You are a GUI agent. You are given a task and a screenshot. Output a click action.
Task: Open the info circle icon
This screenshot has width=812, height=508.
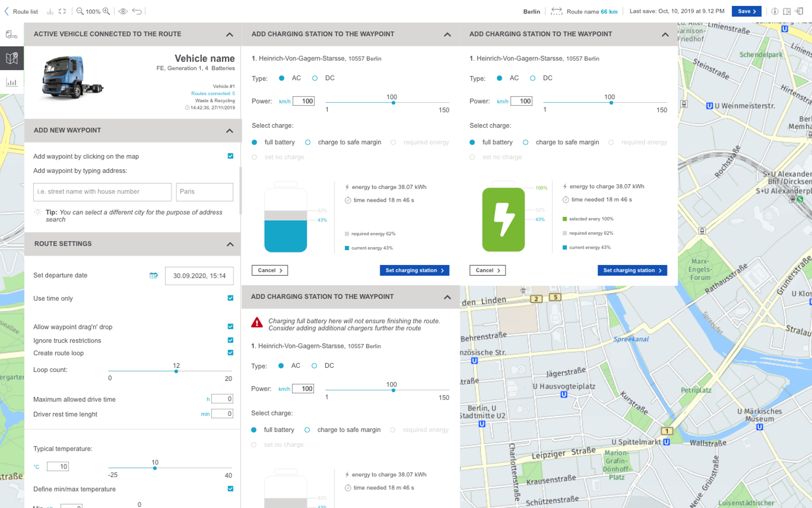[774, 12]
